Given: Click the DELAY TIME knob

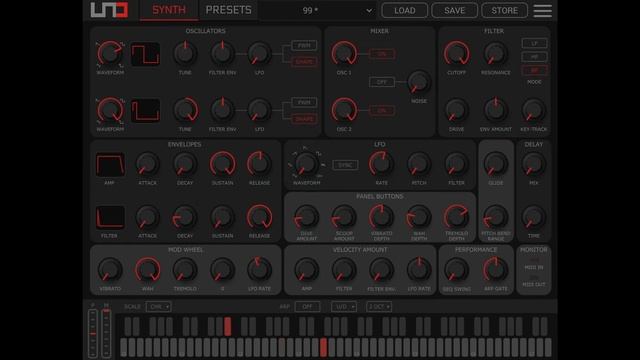Looking at the screenshot, I should [533, 217].
